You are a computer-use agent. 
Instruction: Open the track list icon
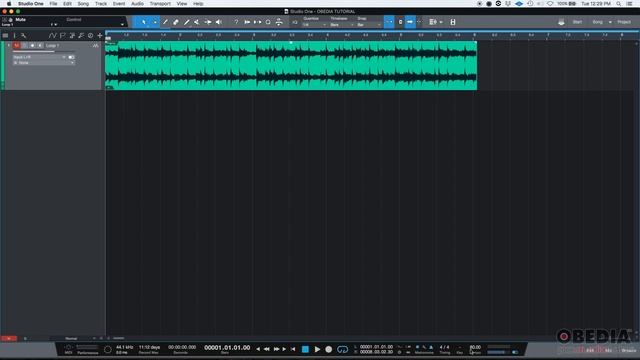pos(5,36)
